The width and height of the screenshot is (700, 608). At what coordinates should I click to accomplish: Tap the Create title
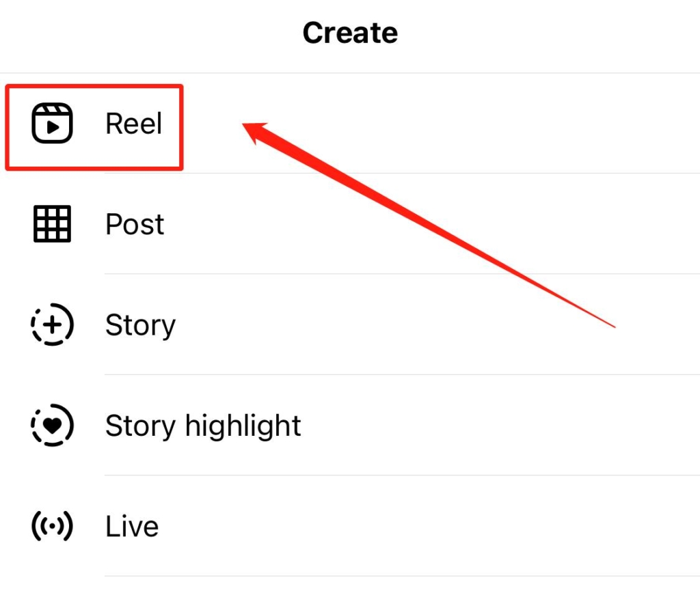click(x=350, y=32)
